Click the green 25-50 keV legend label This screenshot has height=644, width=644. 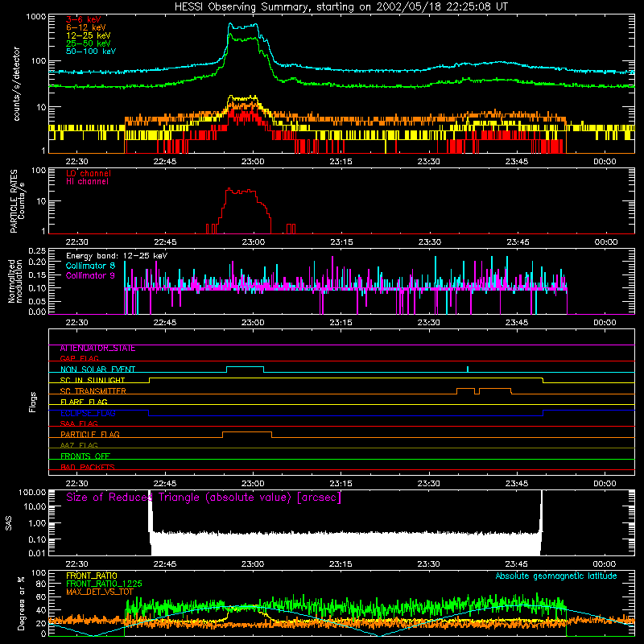pos(88,43)
